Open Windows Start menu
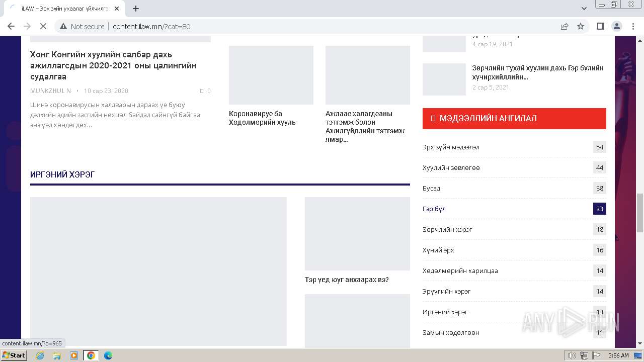This screenshot has width=644, height=362. click(14, 355)
